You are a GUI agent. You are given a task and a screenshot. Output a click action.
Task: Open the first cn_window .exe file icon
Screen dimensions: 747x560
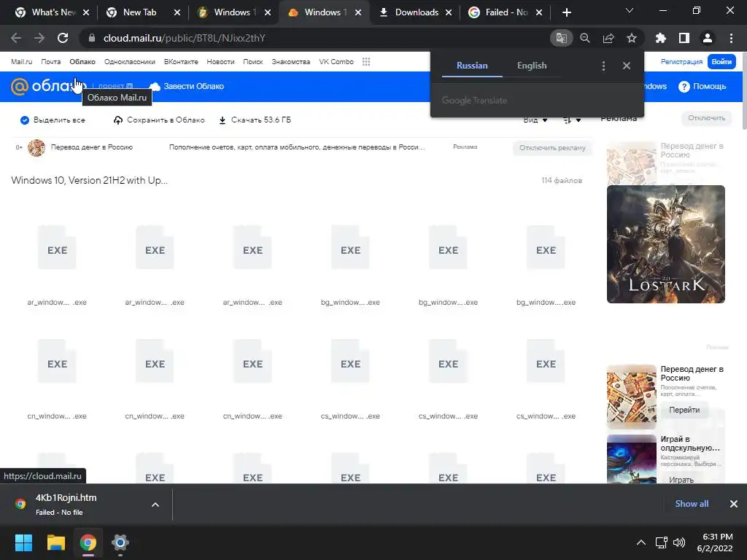pyautogui.click(x=57, y=362)
